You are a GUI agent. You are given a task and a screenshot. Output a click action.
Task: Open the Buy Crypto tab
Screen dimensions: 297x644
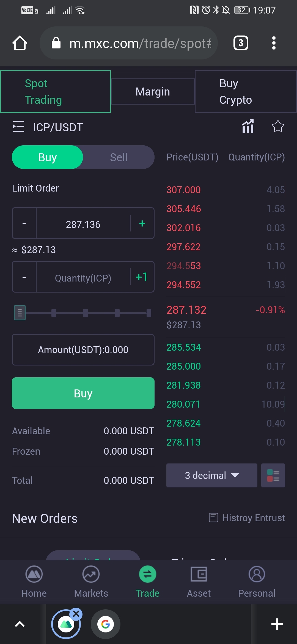[245, 92]
